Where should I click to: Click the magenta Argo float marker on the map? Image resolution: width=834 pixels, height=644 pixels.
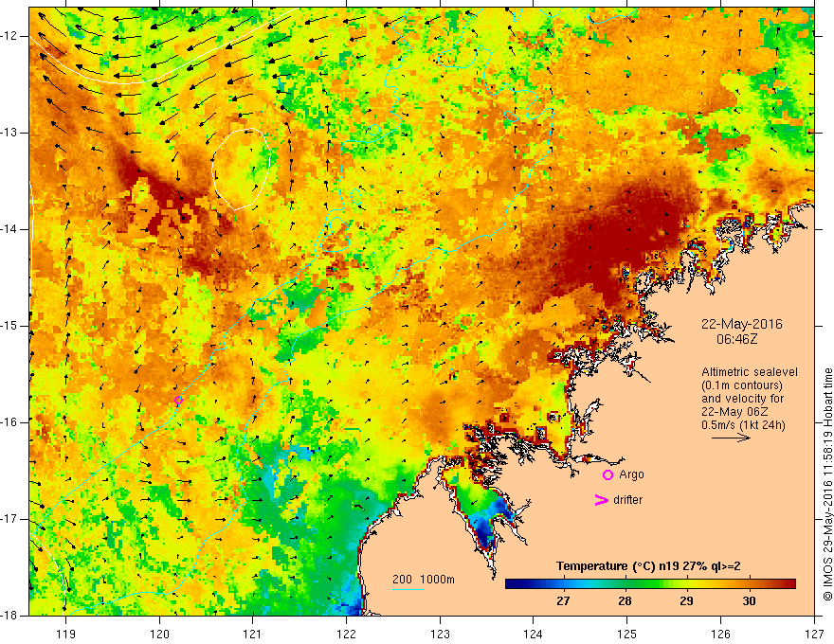point(178,400)
